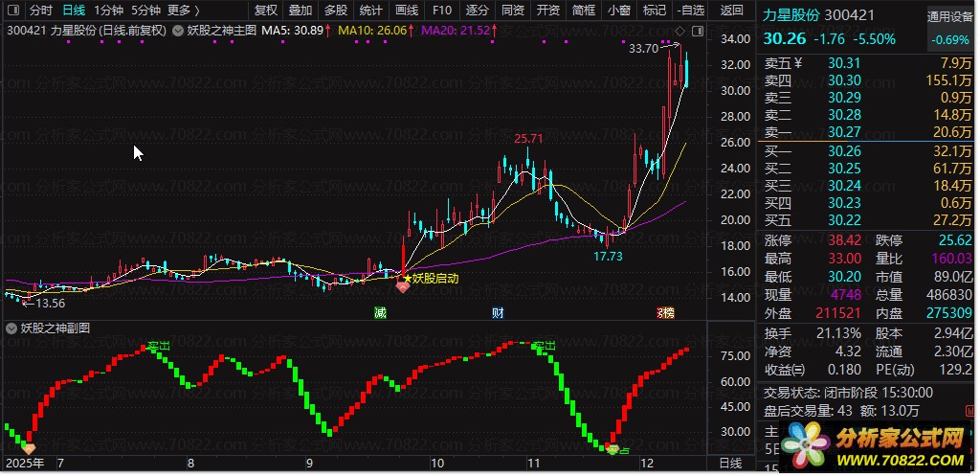Switch to the 5分钟 period

(145, 10)
